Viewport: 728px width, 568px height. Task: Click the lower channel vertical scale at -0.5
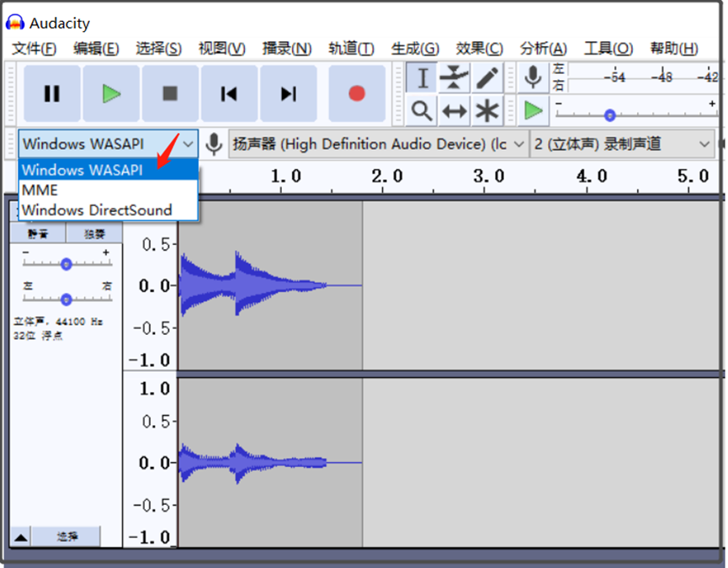[151, 505]
